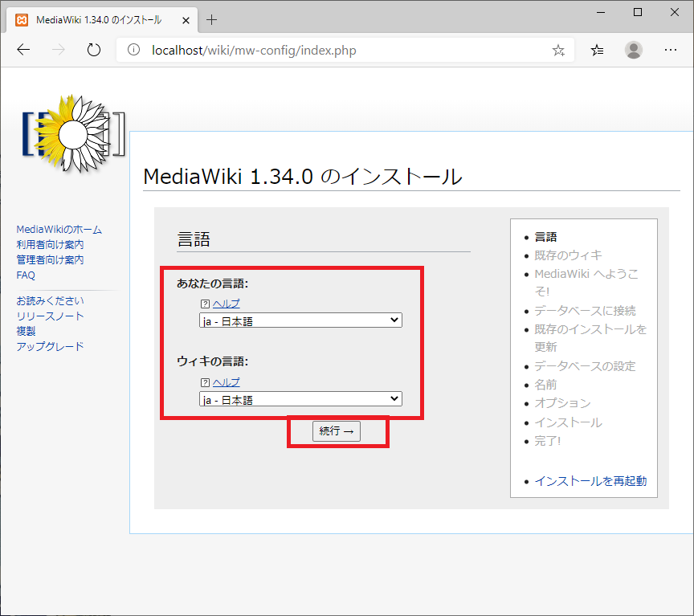
Task: Click 名前 step text
Action: pos(545,385)
